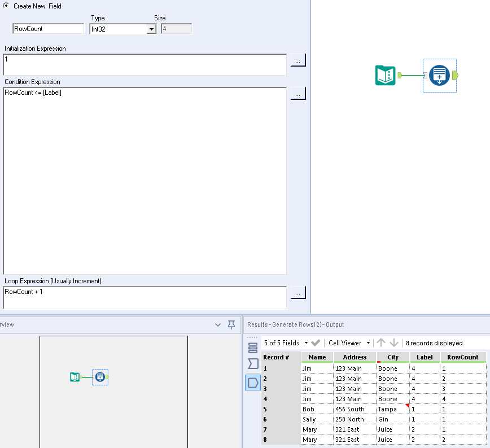This screenshot has height=448, width=490.
Task: Click the RowCount column header
Action: [463, 357]
